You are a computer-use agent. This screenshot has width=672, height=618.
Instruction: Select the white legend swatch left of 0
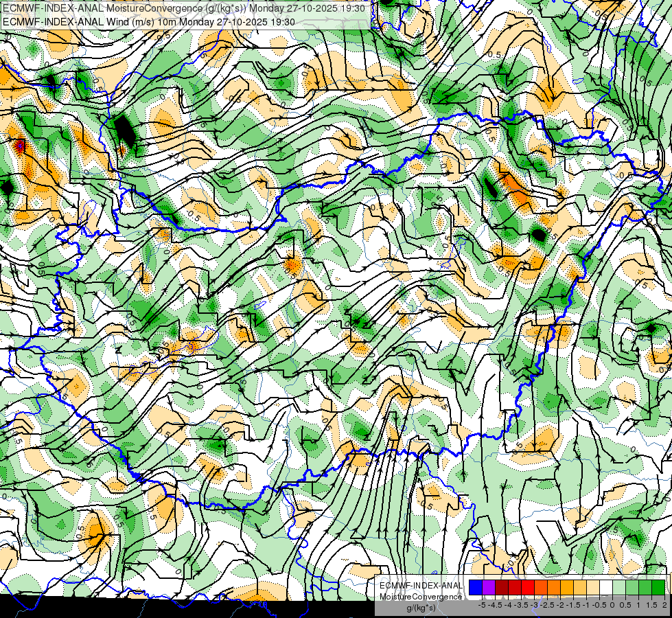coord(605,587)
